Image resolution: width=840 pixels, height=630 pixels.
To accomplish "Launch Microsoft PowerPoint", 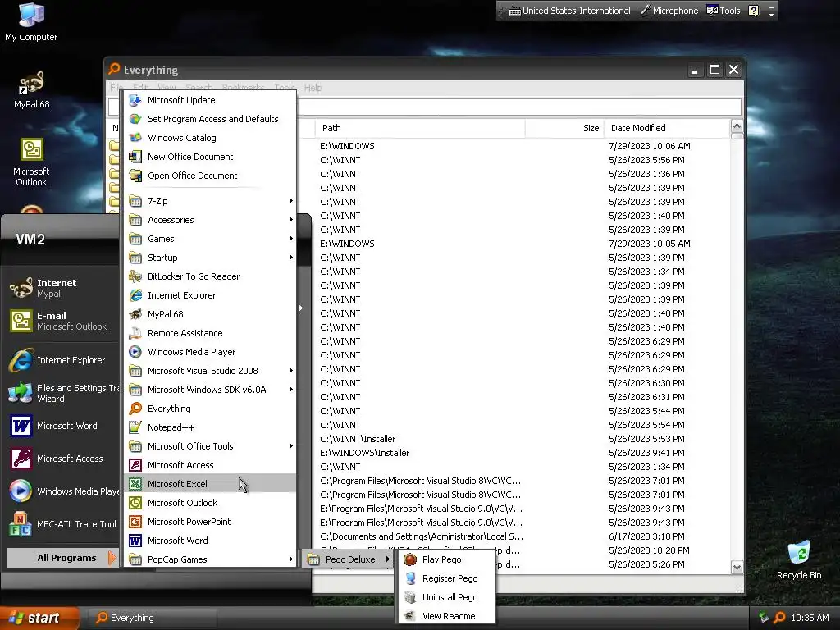I will click(210, 521).
